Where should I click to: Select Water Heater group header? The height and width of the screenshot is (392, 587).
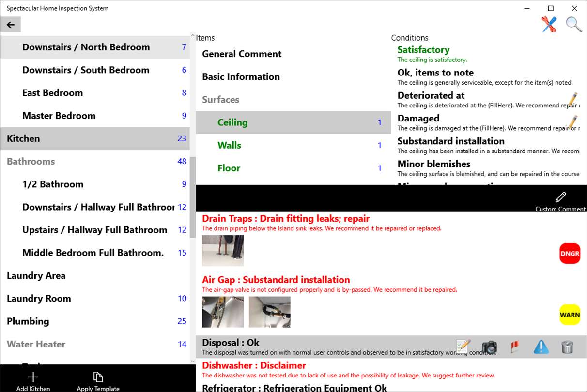pyautogui.click(x=95, y=344)
